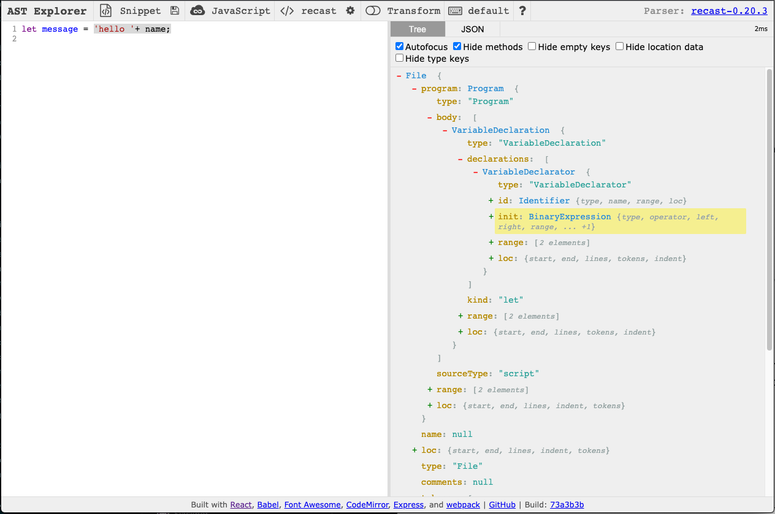Image resolution: width=775 pixels, height=514 pixels.
Task: Open parser settings gear icon
Action: [350, 11]
